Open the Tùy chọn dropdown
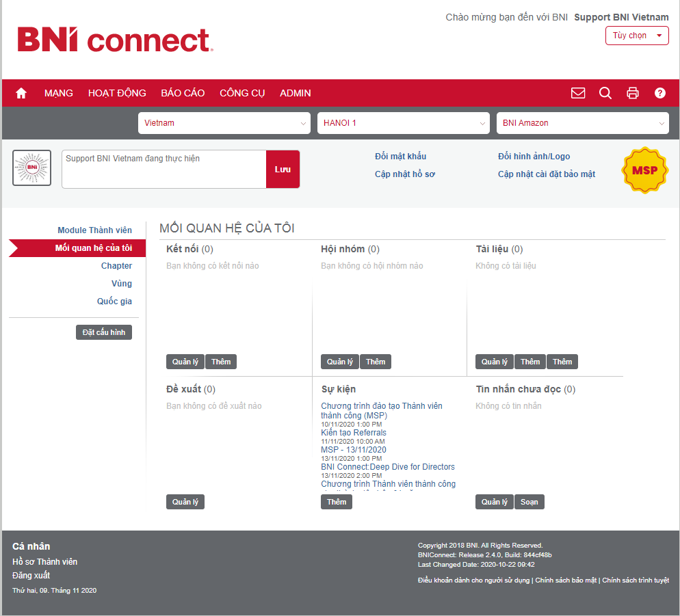Image resolution: width=680 pixels, height=616 pixels. point(637,36)
